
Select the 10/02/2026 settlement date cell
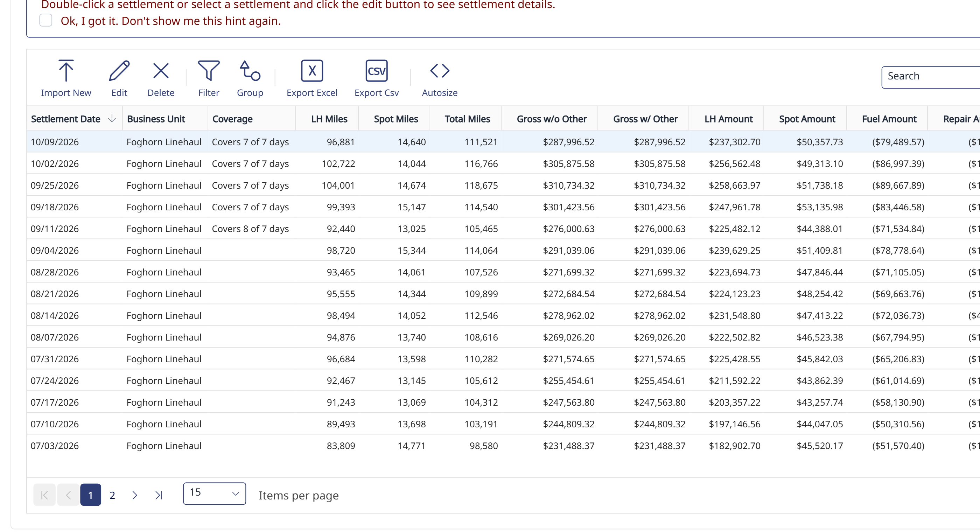pyautogui.click(x=54, y=164)
